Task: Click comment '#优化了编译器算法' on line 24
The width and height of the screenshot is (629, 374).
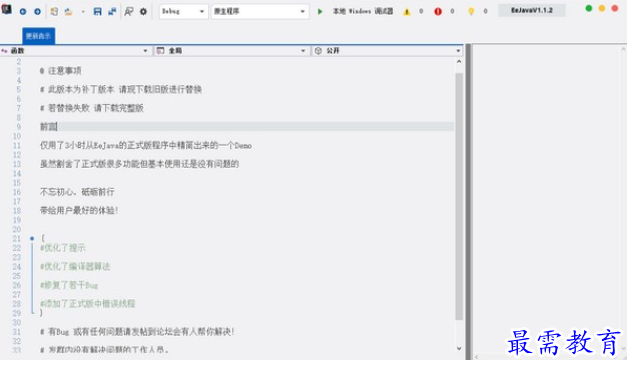Action: coord(75,266)
